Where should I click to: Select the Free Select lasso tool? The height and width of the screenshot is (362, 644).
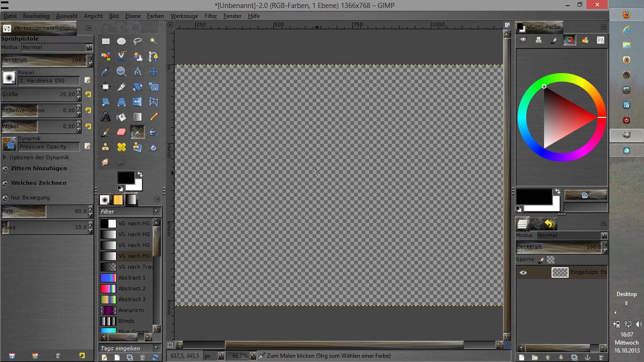point(138,41)
